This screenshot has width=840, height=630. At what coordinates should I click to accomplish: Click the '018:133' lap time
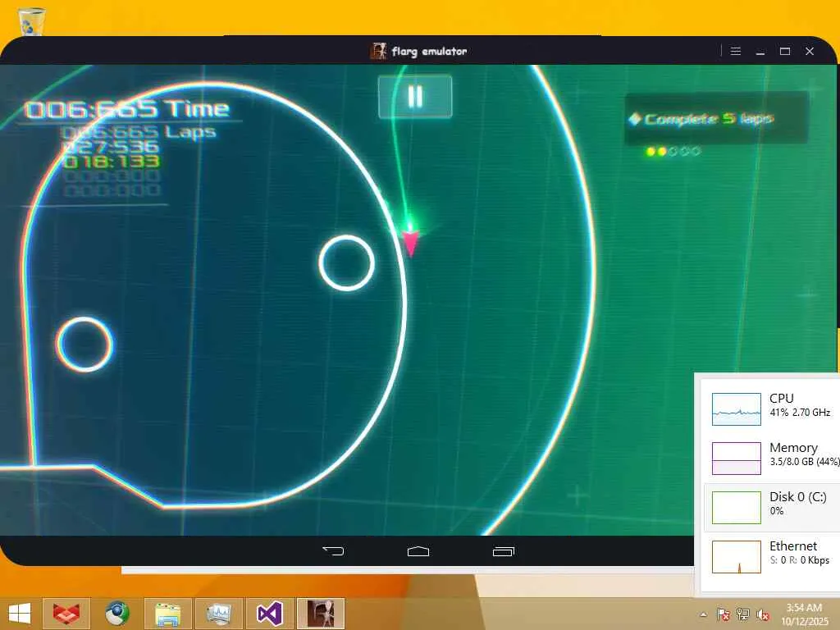112,162
